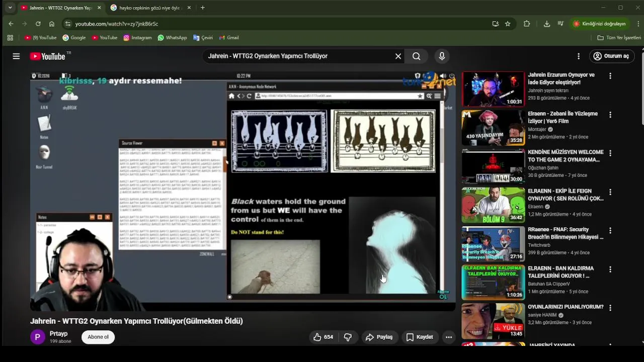Open the extensions puzzle icon

[527, 24]
